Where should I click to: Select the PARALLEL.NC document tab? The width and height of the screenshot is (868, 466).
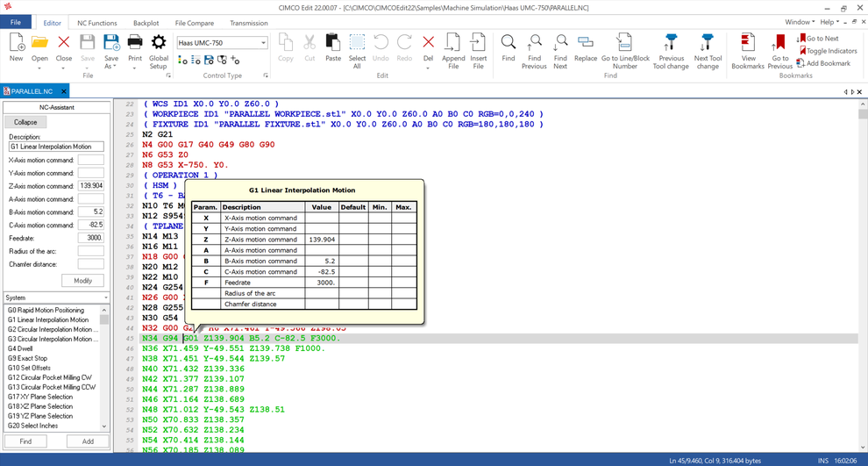point(32,91)
